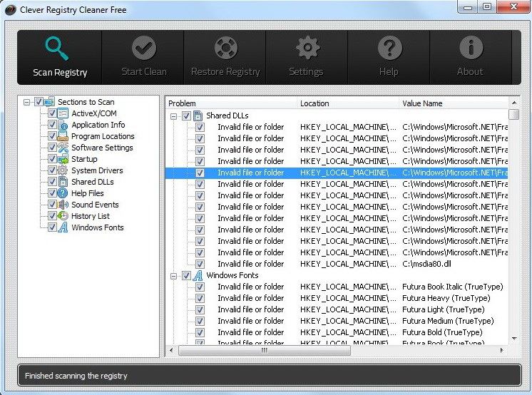Click the application icon in title bar

coord(11,10)
